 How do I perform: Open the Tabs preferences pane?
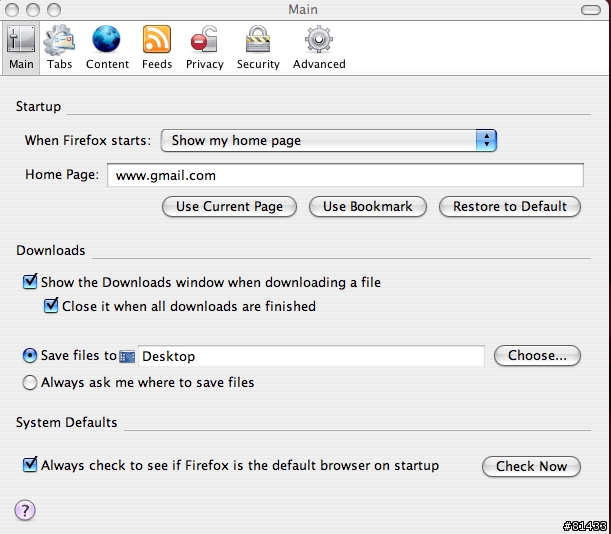(x=59, y=48)
